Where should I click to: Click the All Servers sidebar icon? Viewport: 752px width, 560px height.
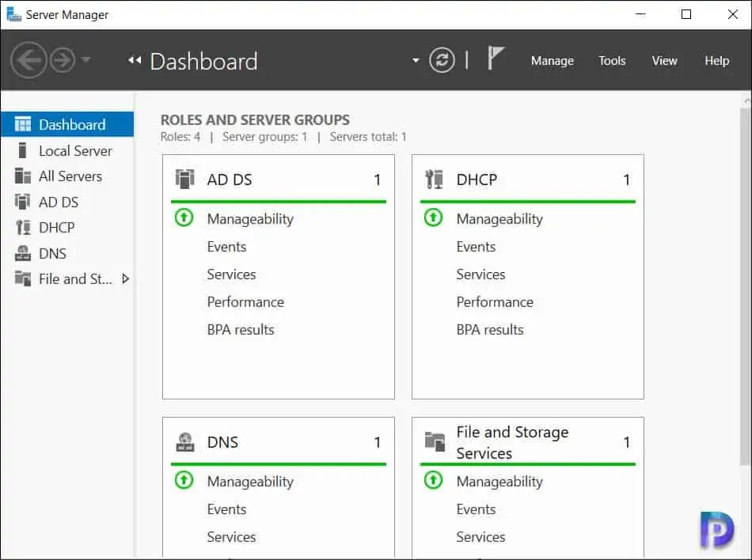(x=22, y=176)
